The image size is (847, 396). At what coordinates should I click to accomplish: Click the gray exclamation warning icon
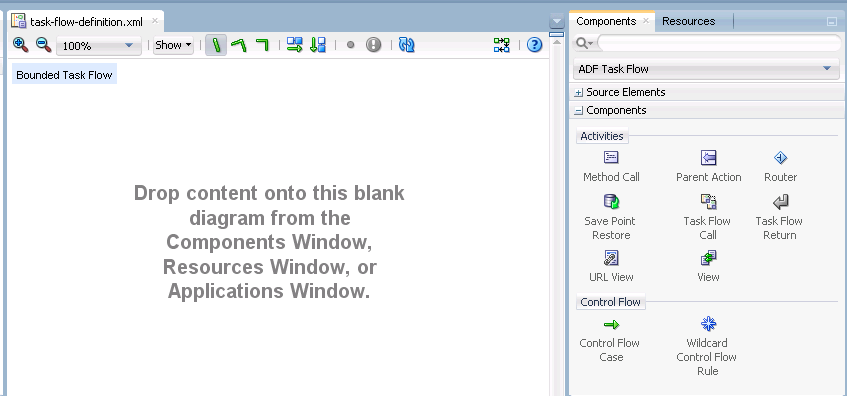(x=373, y=45)
